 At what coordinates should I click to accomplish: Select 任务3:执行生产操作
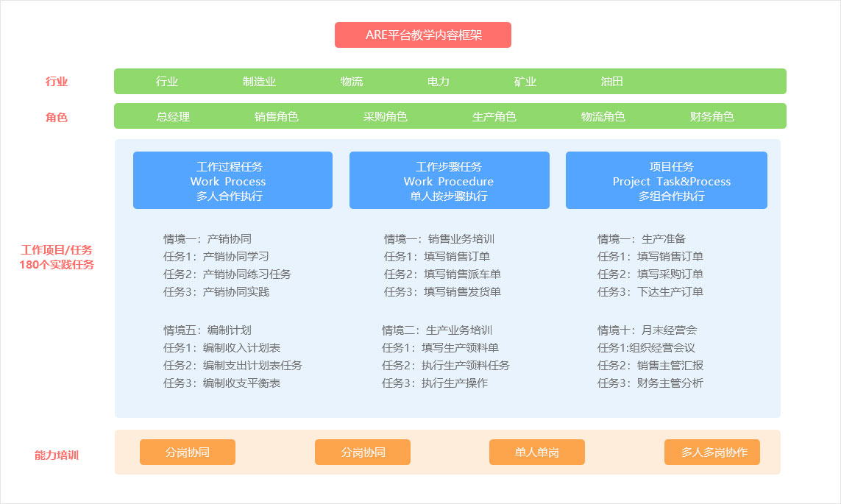coord(435,383)
